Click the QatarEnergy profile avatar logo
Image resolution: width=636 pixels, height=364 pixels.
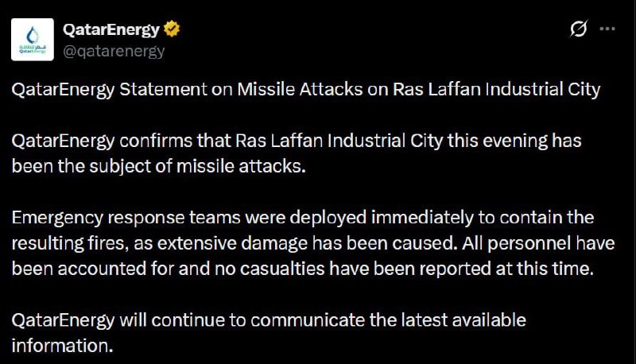click(x=33, y=40)
